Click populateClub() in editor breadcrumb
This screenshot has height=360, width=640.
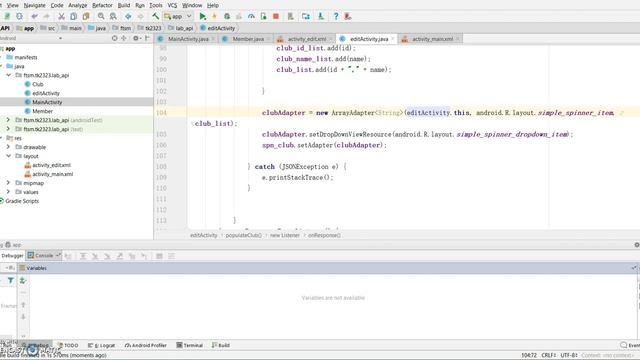pyautogui.click(x=244, y=235)
